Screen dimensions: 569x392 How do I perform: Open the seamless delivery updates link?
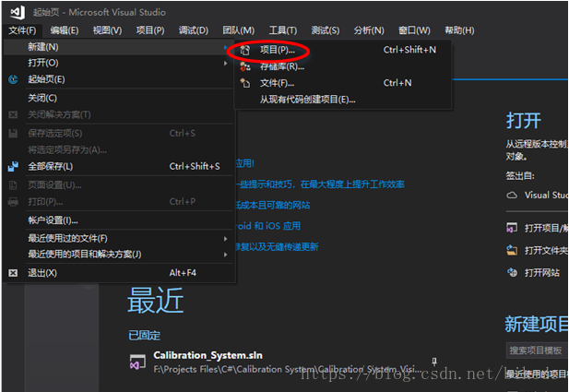[278, 247]
